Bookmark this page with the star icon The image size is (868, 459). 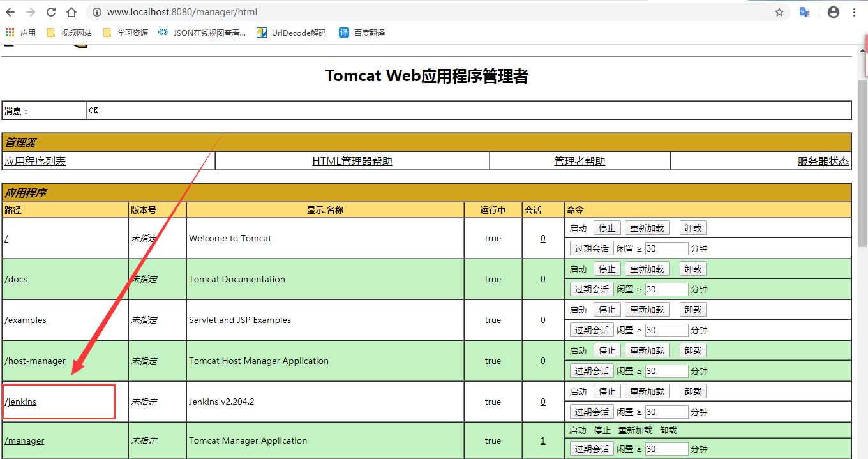click(779, 12)
